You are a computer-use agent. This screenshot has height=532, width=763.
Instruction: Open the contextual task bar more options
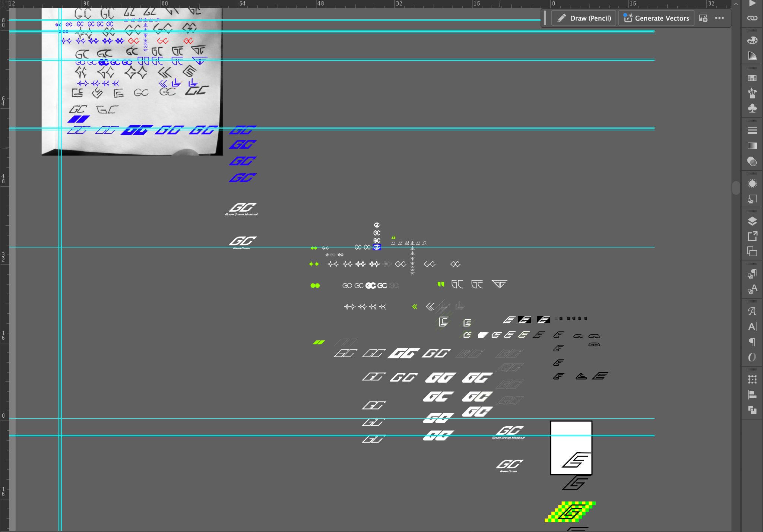[719, 18]
